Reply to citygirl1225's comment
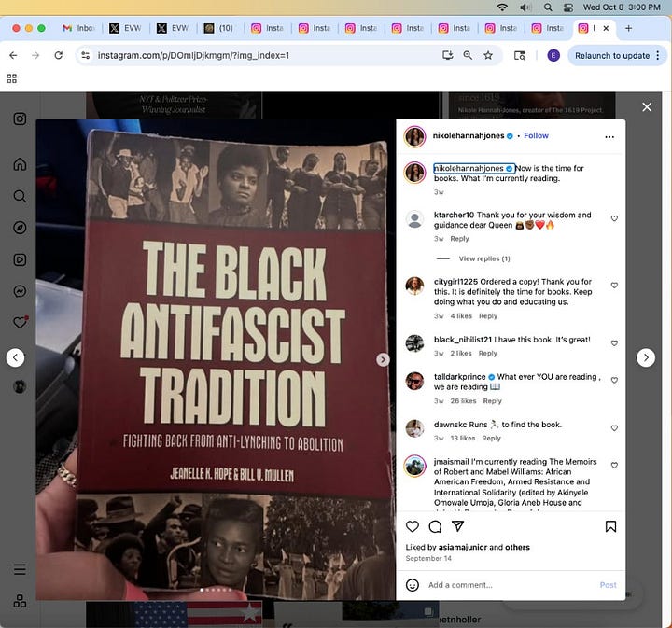Image resolution: width=672 pixels, height=628 pixels. (488, 316)
